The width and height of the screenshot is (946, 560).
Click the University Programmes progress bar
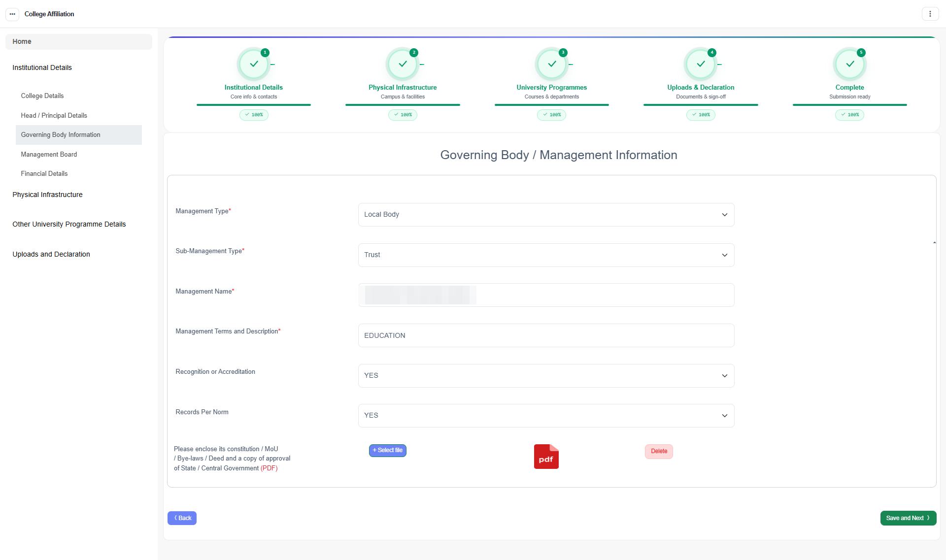tap(552, 105)
